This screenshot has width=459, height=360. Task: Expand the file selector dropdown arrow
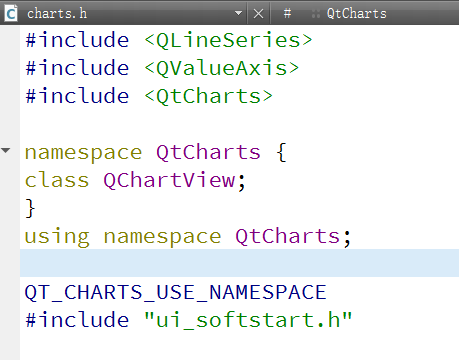(x=238, y=13)
